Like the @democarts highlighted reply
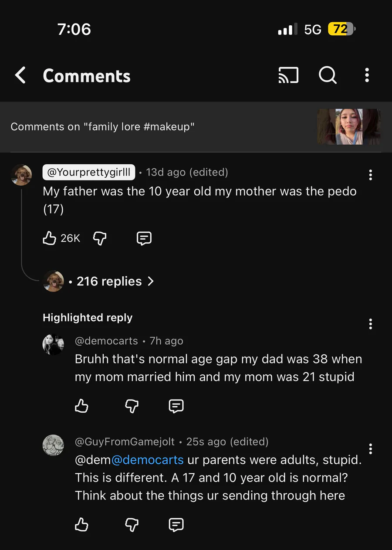 (x=81, y=406)
